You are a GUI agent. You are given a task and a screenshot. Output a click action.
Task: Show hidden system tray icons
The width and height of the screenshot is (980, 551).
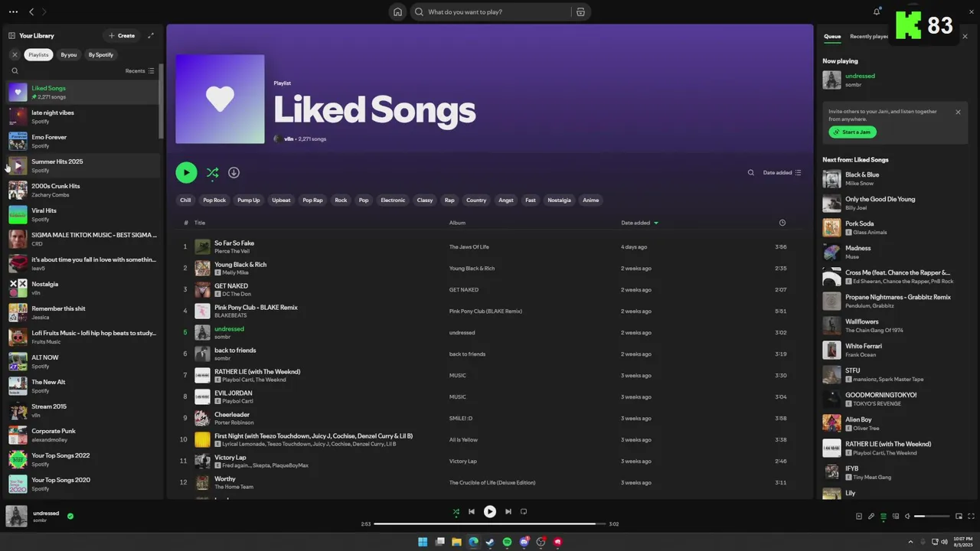(911, 542)
